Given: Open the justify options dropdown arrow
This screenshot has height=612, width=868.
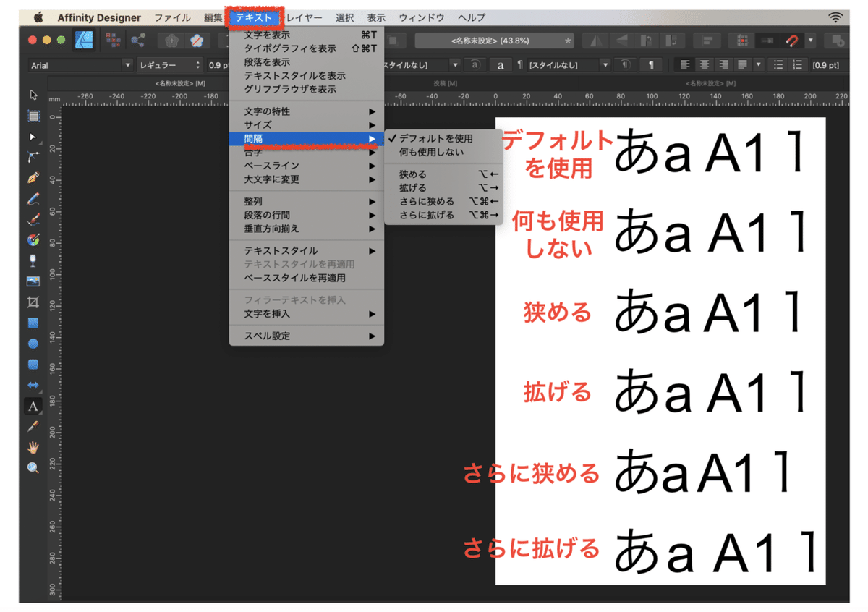Looking at the screenshot, I should (758, 65).
